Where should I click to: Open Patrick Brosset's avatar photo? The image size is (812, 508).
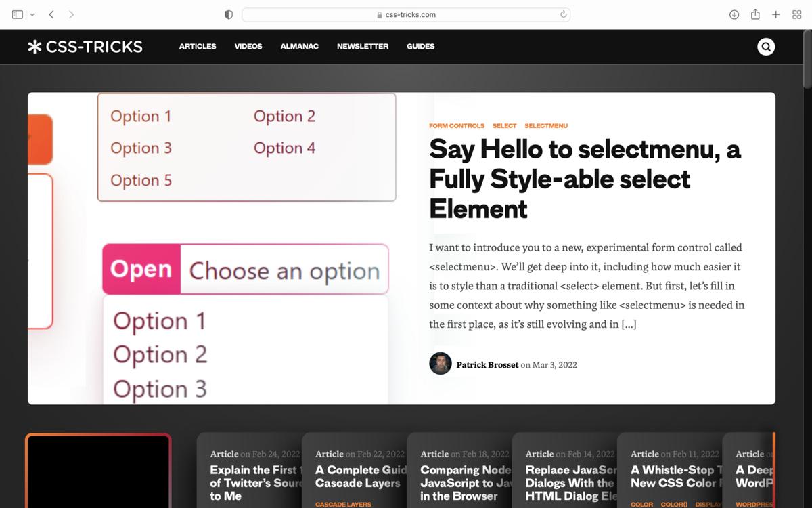pos(441,364)
